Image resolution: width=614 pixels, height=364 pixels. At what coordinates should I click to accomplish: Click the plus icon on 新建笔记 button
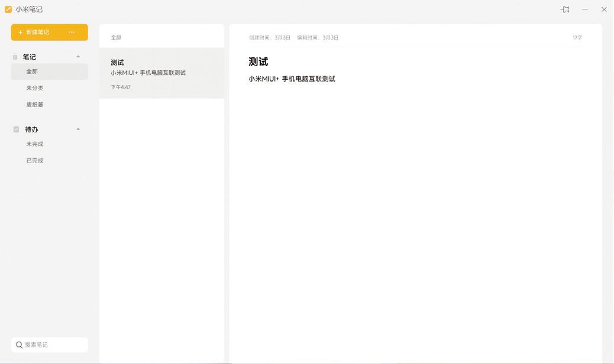[21, 32]
